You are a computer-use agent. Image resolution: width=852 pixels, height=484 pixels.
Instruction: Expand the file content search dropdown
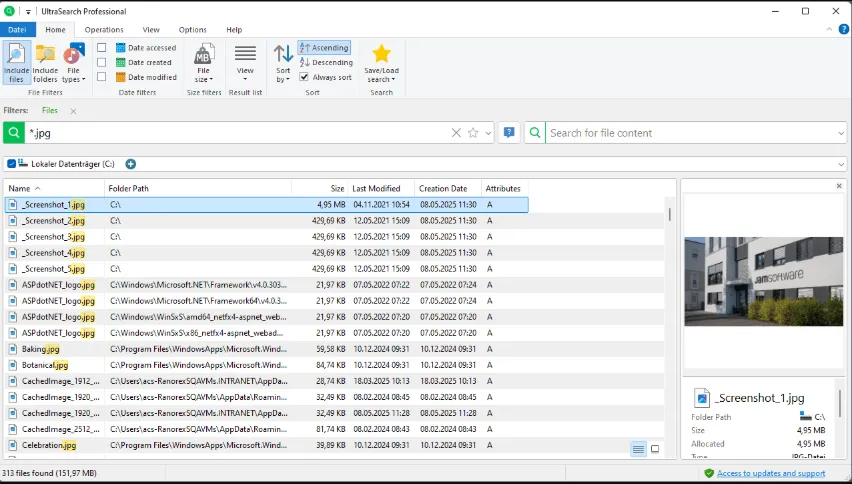click(x=841, y=133)
